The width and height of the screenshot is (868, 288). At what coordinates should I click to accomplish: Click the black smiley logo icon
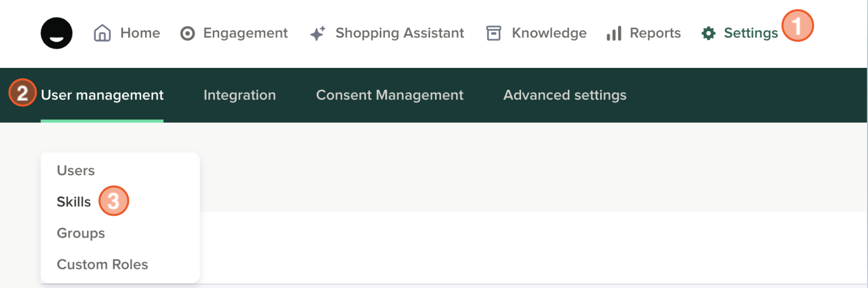[56, 33]
